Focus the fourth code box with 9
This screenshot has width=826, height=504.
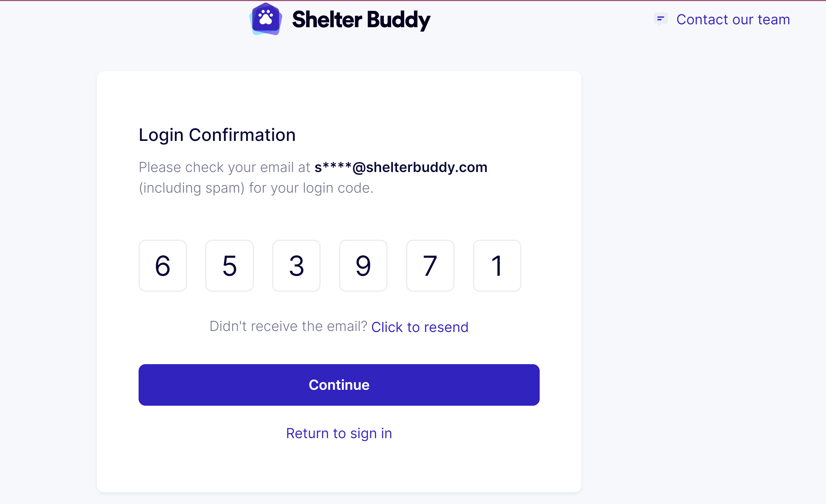coord(363,266)
